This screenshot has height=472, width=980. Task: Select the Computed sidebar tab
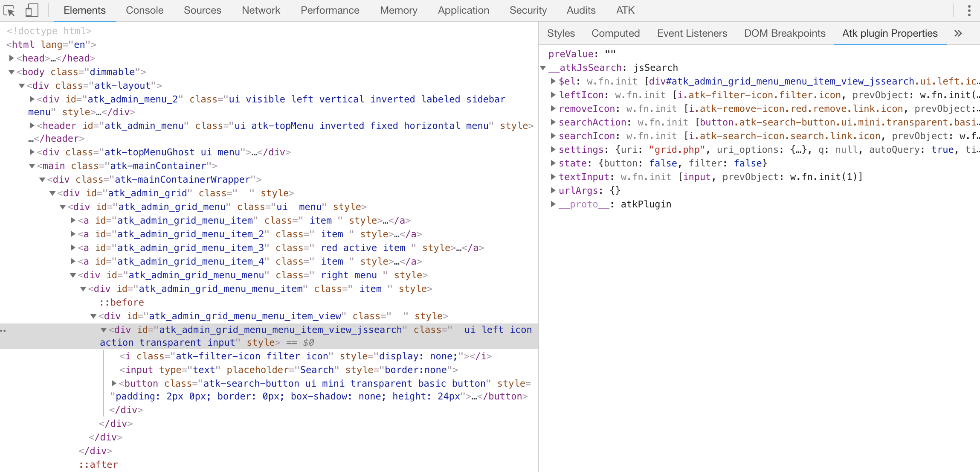(x=615, y=33)
